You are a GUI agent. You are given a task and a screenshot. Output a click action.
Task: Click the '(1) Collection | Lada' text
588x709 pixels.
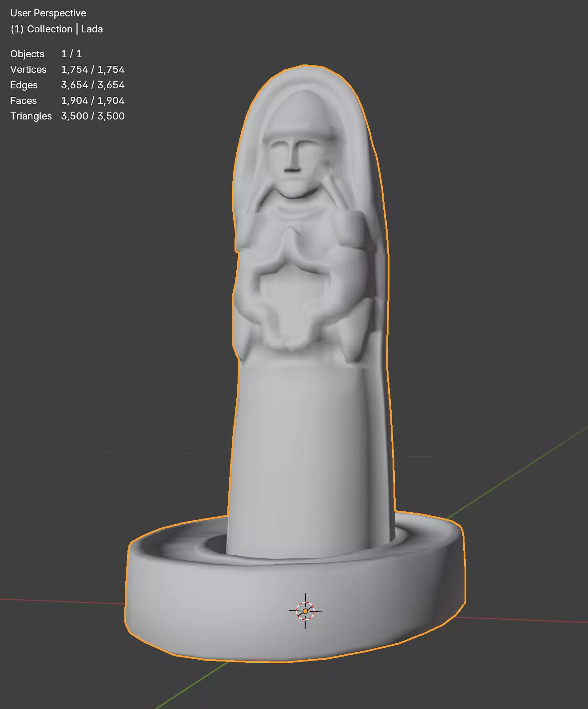coord(56,29)
